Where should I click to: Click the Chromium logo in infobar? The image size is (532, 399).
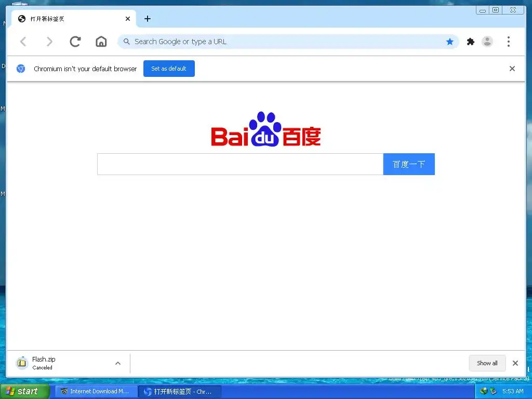tap(21, 69)
